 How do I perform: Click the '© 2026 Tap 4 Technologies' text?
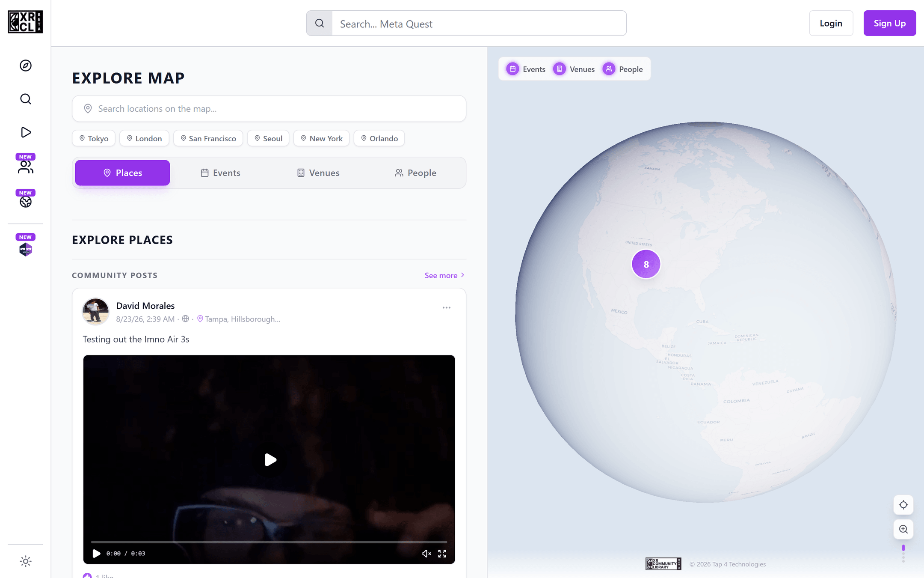pyautogui.click(x=728, y=564)
